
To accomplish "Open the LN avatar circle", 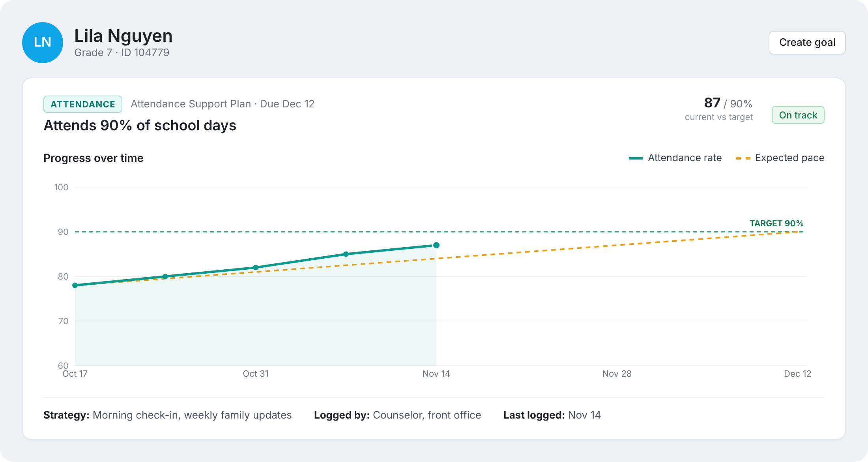I will 43,42.
